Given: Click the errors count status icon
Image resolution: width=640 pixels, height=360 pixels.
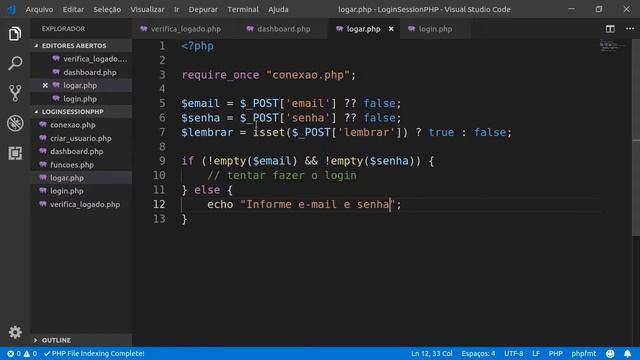Looking at the screenshot, I should coord(14,353).
